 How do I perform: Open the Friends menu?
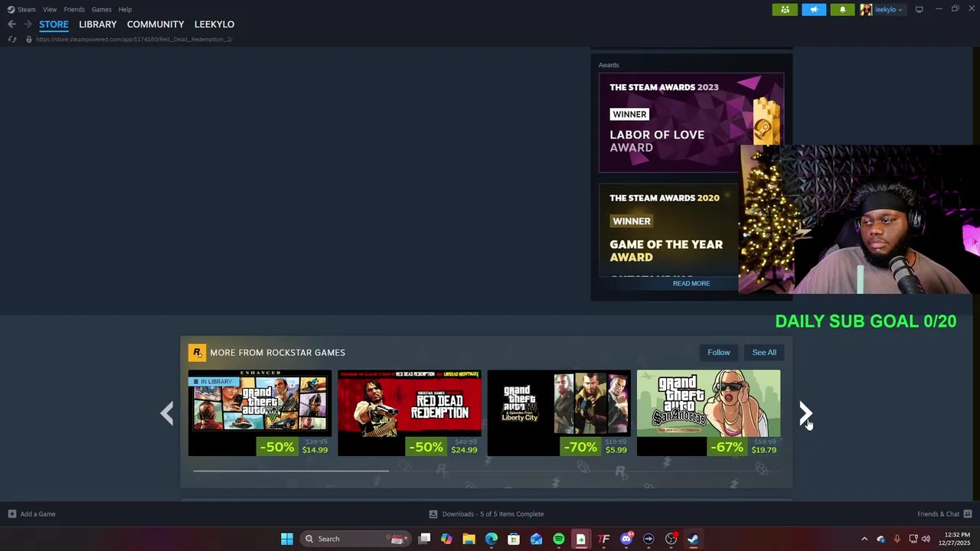click(x=74, y=9)
